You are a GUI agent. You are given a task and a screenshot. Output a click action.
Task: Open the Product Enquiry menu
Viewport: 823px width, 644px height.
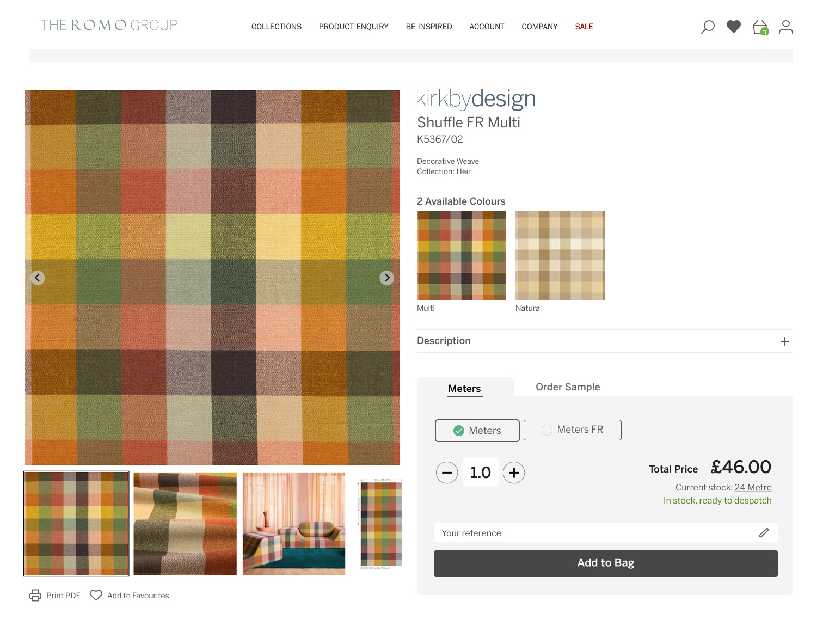[354, 27]
